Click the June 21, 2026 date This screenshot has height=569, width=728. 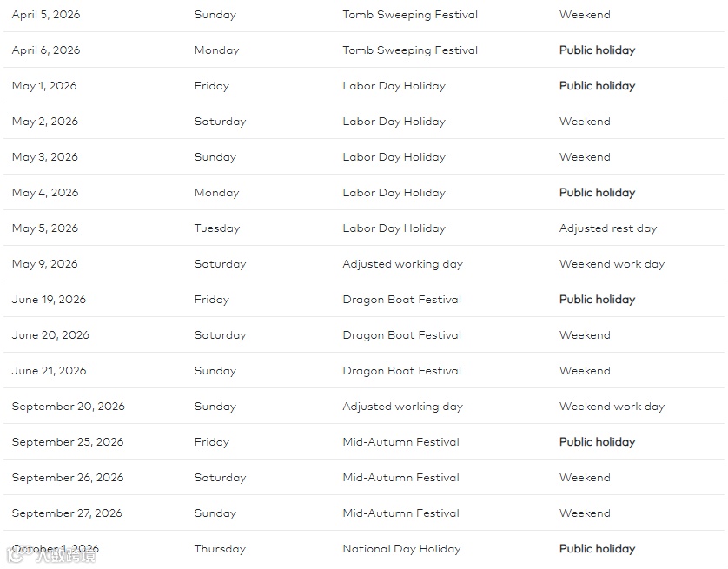click(x=49, y=371)
